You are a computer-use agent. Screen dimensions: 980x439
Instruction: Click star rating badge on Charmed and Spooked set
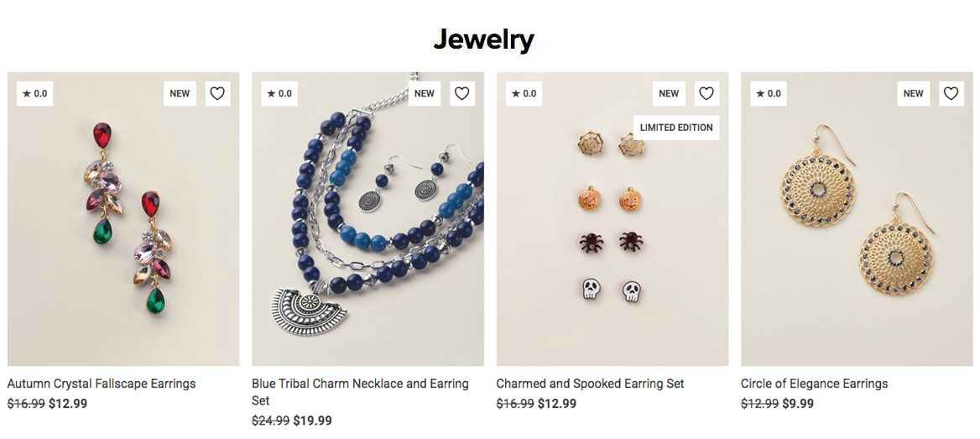pyautogui.click(x=524, y=94)
